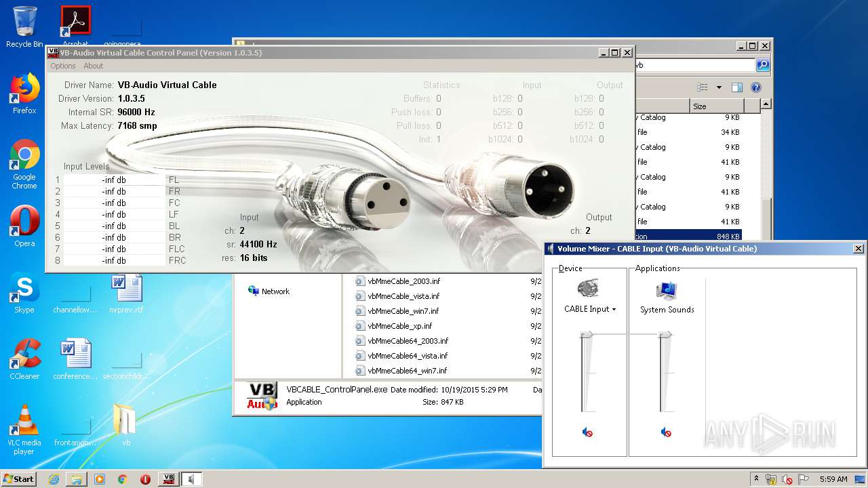
Task: Select the Opera desktop icon
Action: click(x=24, y=226)
